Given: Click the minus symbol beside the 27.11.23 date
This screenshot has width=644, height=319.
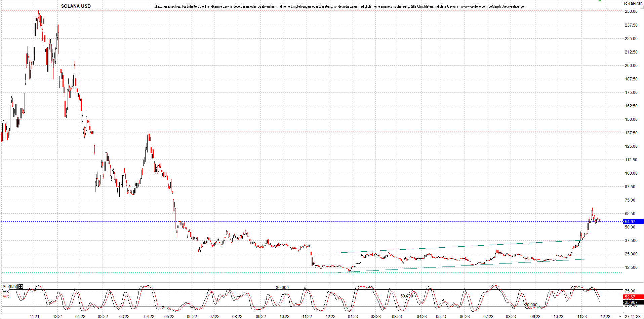Looking at the screenshot, I should pyautogui.click(x=620, y=316).
